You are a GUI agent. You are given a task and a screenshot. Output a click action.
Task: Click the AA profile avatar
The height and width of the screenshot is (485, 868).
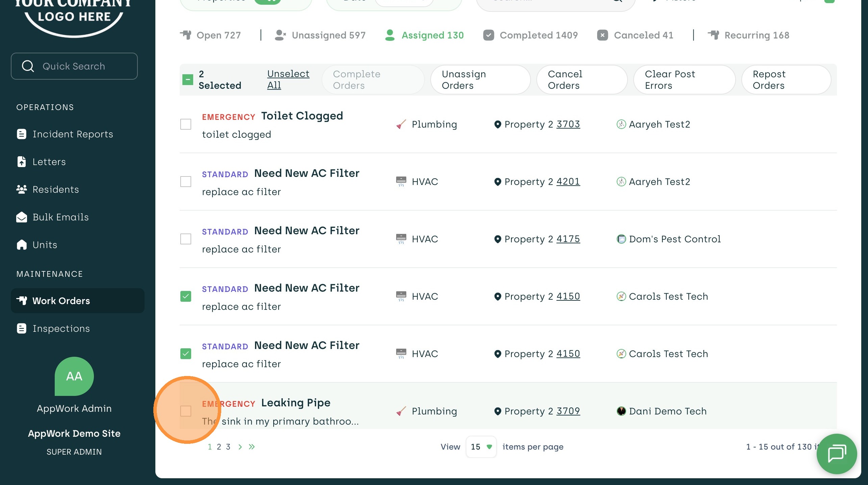[74, 376]
